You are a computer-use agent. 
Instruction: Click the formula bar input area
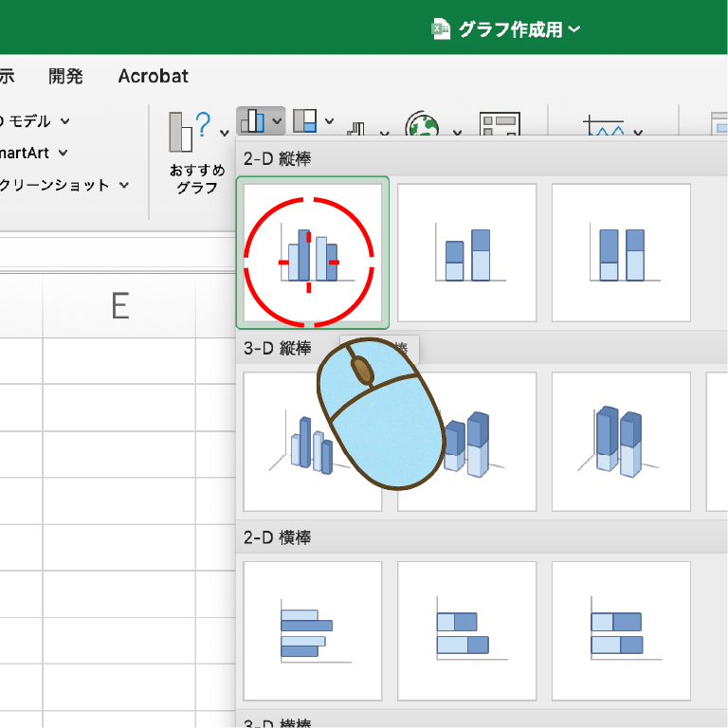coord(118,252)
